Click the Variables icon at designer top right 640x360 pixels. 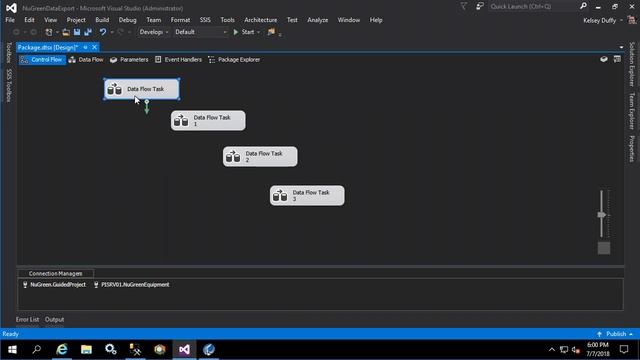tap(604, 59)
